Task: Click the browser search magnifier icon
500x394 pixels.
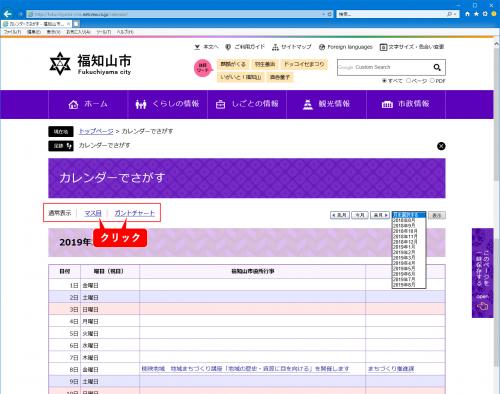Action: [450, 14]
